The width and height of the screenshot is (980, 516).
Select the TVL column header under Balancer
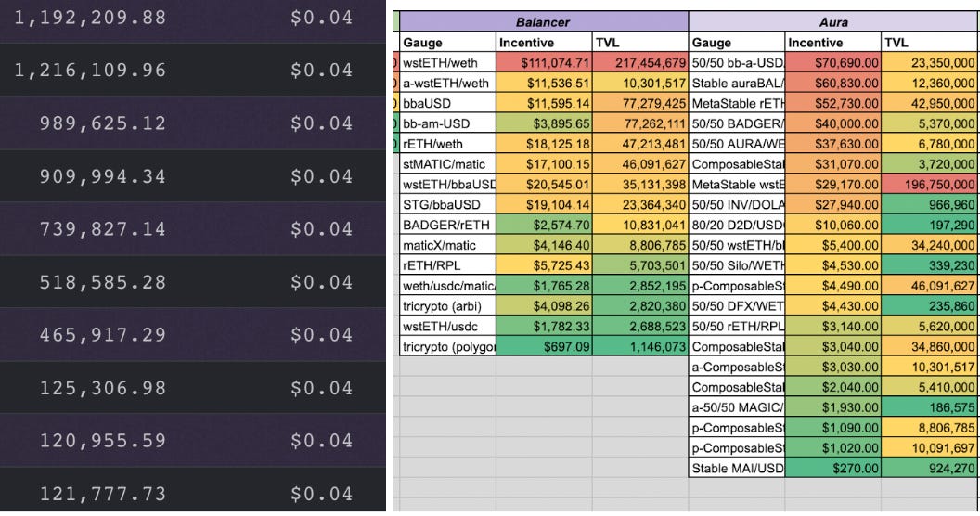tap(640, 43)
